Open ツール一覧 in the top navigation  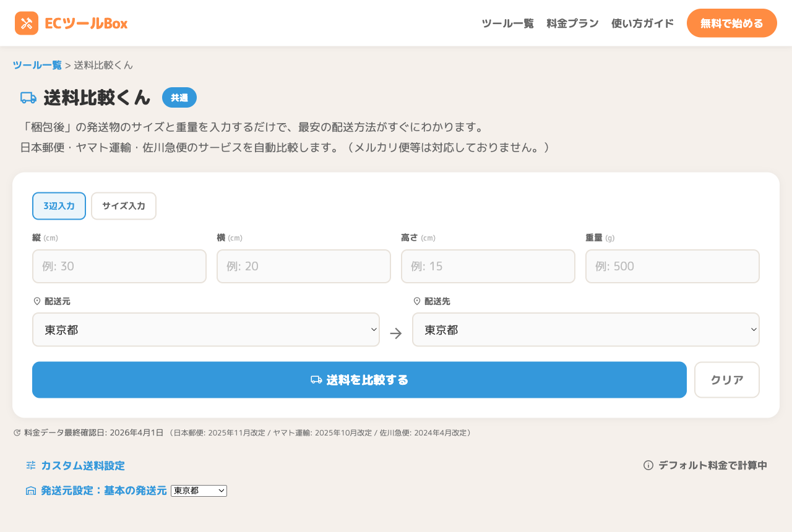coord(507,24)
